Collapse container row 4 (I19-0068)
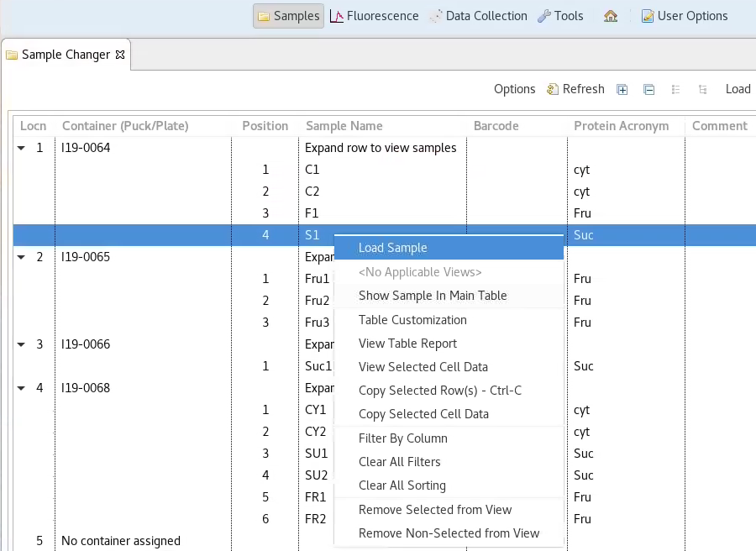Viewport: 756px width, 551px height. click(21, 388)
